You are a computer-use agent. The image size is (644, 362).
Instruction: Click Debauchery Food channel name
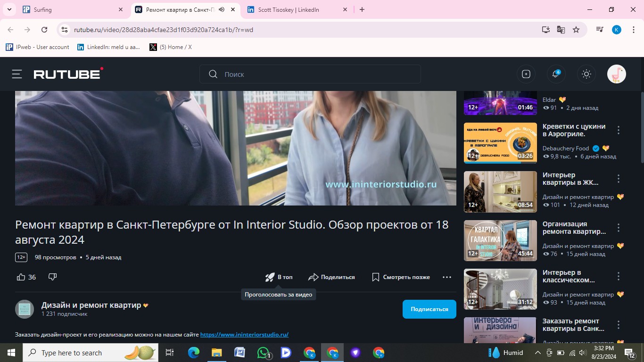[x=566, y=148]
